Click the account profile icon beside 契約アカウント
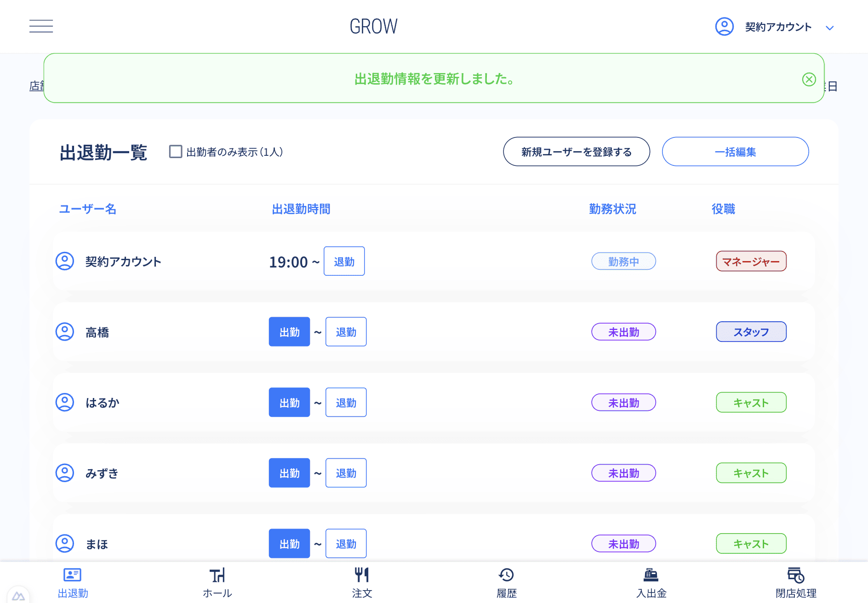The image size is (868, 603). click(724, 27)
